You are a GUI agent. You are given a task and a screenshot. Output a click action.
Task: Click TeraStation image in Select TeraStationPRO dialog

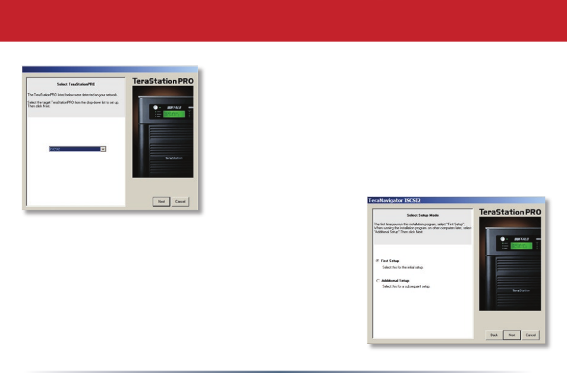(x=163, y=131)
